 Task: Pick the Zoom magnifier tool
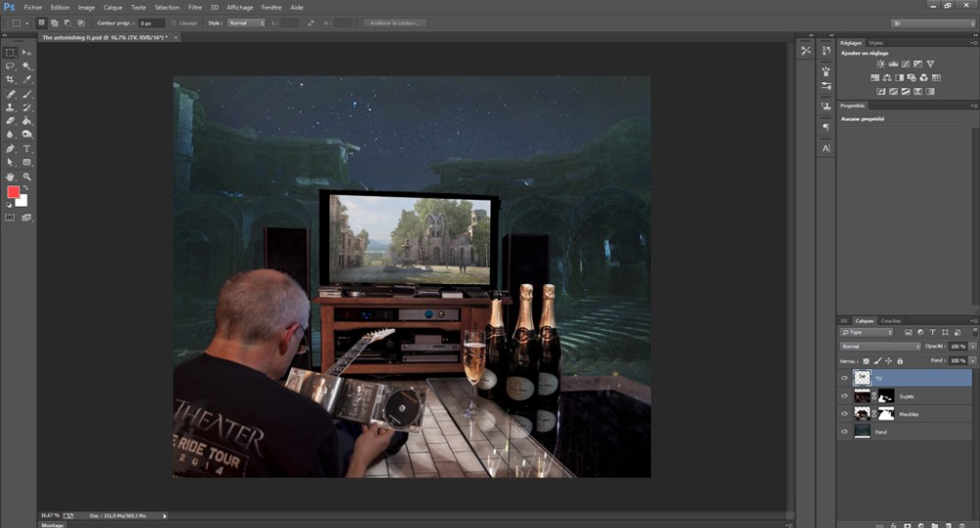tap(27, 176)
